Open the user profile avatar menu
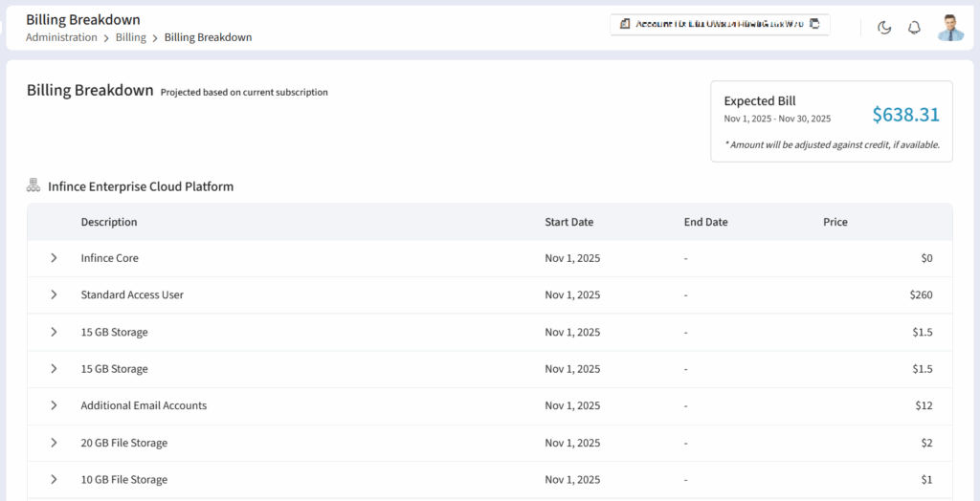This screenshot has width=980, height=501. coord(949,28)
